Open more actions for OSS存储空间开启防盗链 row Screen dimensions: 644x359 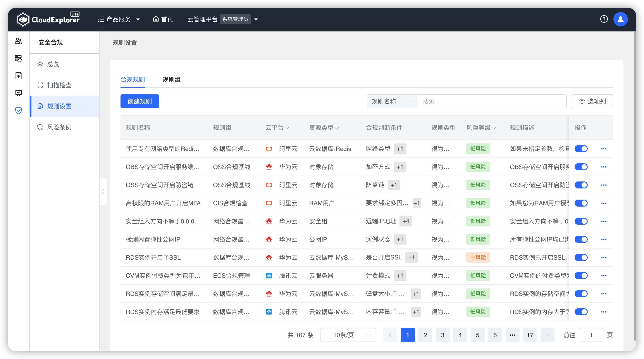pyautogui.click(x=603, y=185)
